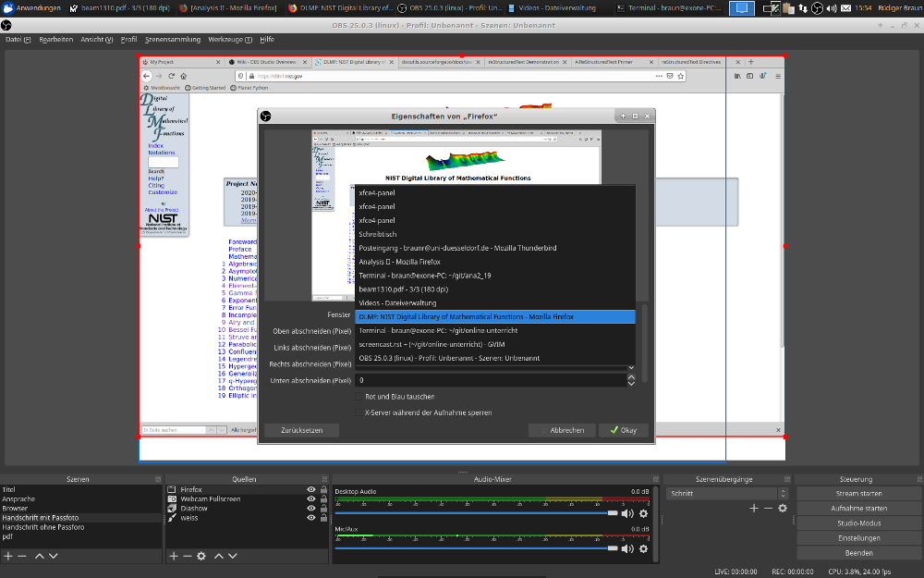Remove selected source in Quellen panel

point(188,556)
